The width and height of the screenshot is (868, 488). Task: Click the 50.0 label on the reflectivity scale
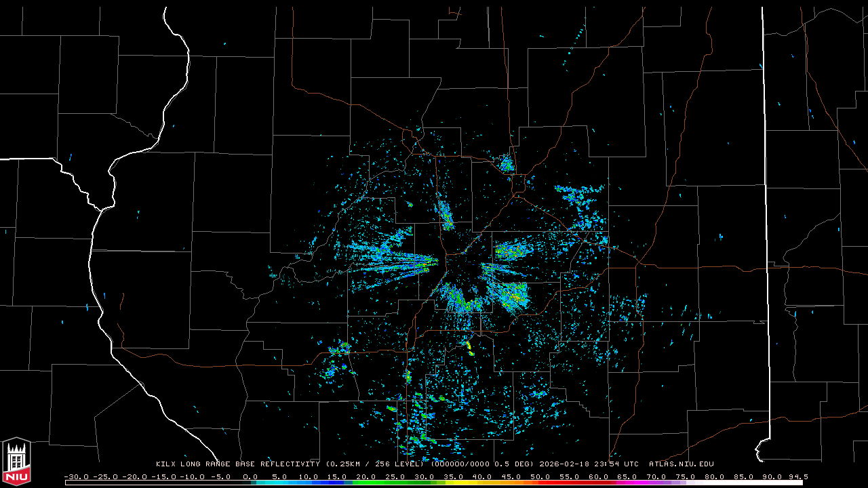(x=541, y=476)
